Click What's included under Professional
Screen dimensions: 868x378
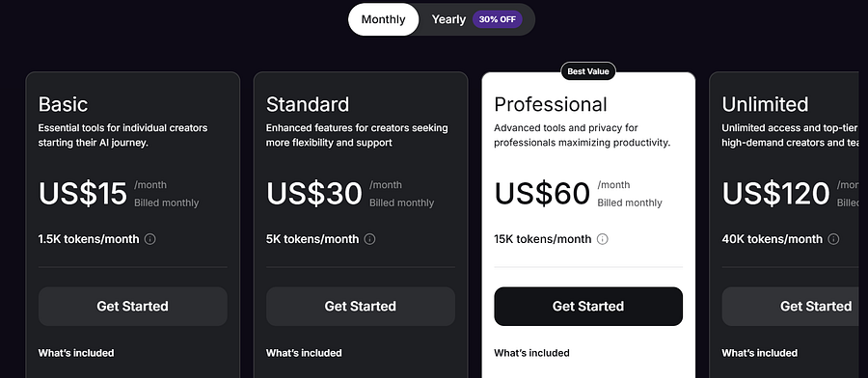(532, 353)
